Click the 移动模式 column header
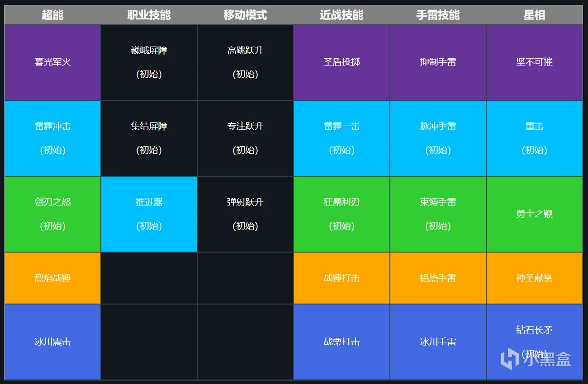This screenshot has width=588, height=384. [245, 15]
